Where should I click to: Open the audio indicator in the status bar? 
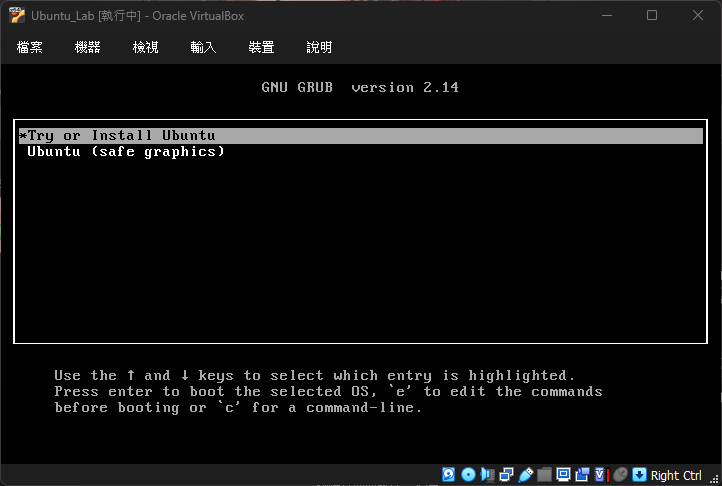(487, 474)
